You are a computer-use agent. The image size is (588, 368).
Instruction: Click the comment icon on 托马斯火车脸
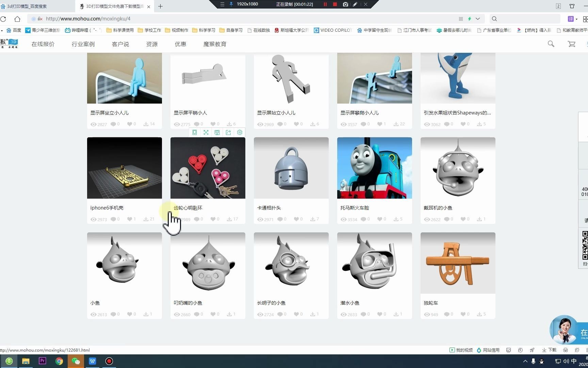(x=363, y=219)
